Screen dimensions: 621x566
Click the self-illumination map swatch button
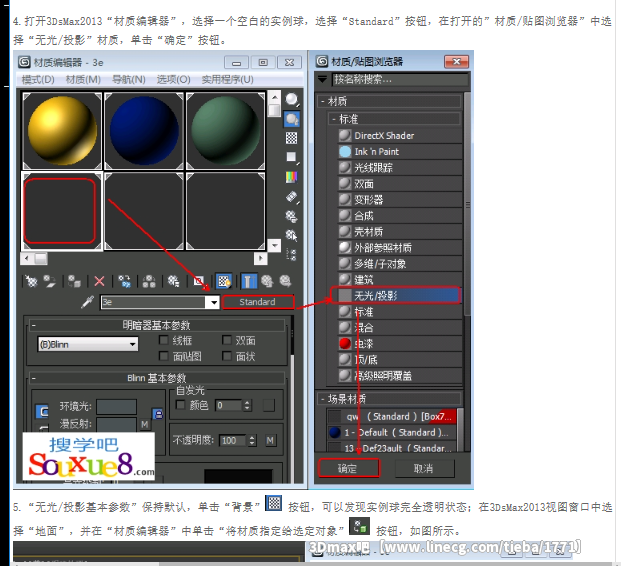click(269, 405)
